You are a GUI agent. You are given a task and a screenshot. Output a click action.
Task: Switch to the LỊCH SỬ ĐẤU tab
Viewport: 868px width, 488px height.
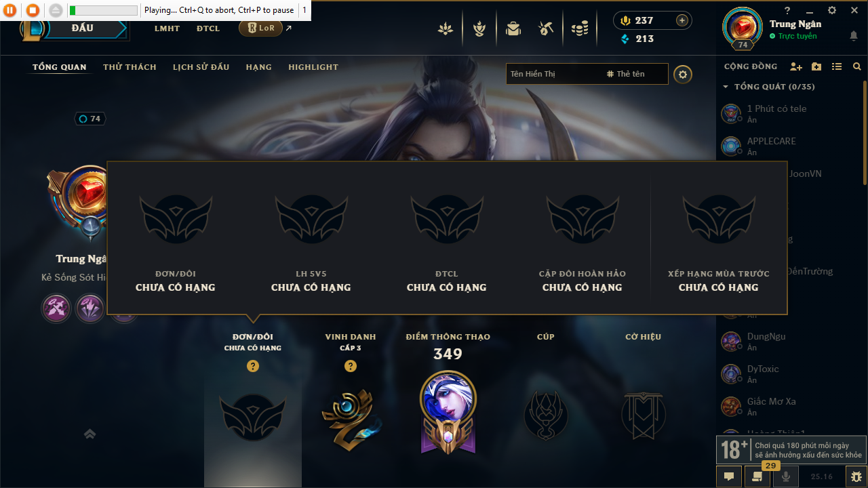point(201,67)
